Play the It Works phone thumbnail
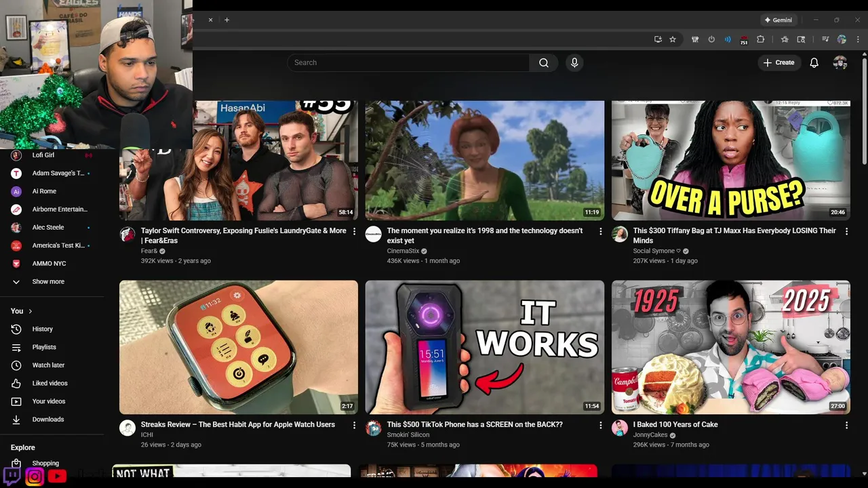Viewport: 868px width, 488px height. (x=485, y=347)
